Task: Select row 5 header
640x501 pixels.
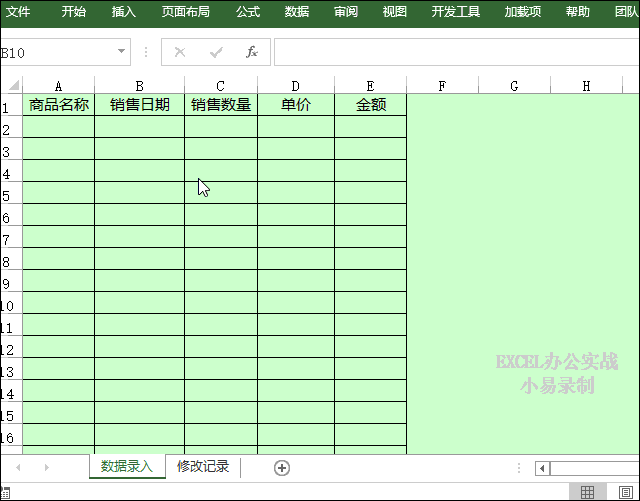Action: click(x=11, y=193)
